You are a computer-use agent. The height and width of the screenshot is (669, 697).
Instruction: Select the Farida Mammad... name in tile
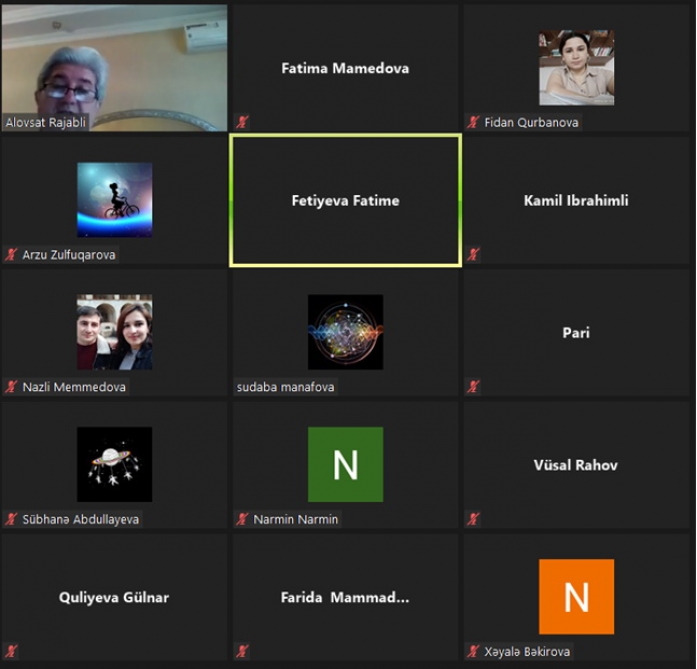tap(345, 597)
